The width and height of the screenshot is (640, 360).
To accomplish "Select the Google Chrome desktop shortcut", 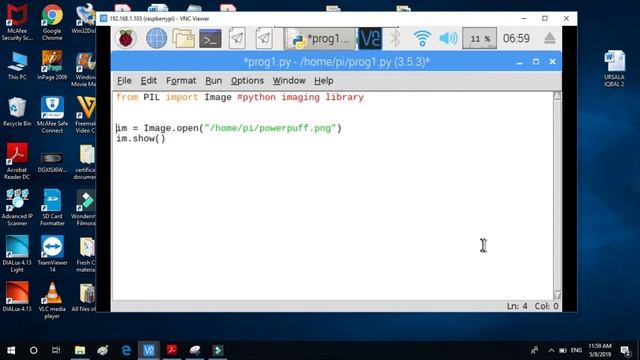I will 52,22.
